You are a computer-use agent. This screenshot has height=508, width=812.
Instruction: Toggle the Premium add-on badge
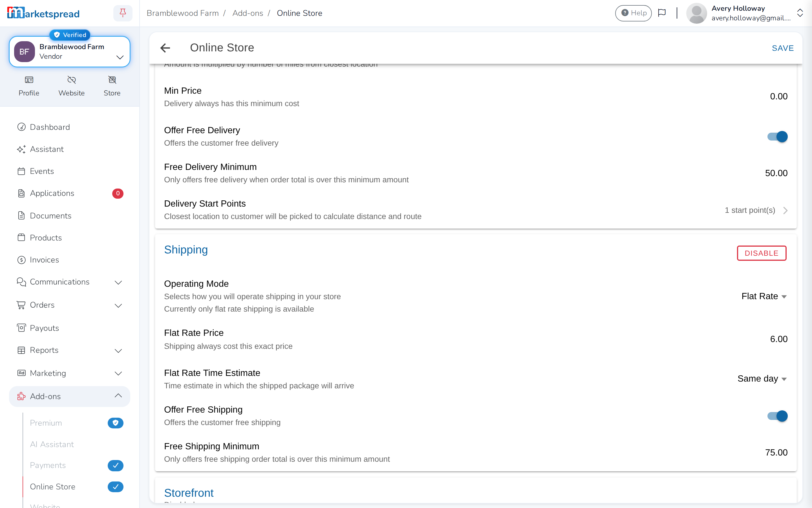(115, 423)
